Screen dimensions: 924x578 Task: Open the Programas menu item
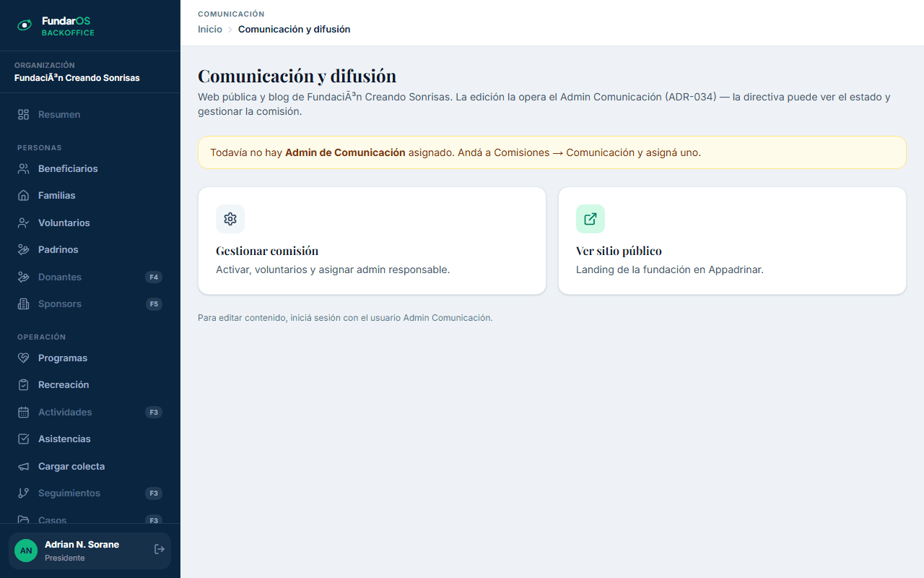tap(90, 358)
